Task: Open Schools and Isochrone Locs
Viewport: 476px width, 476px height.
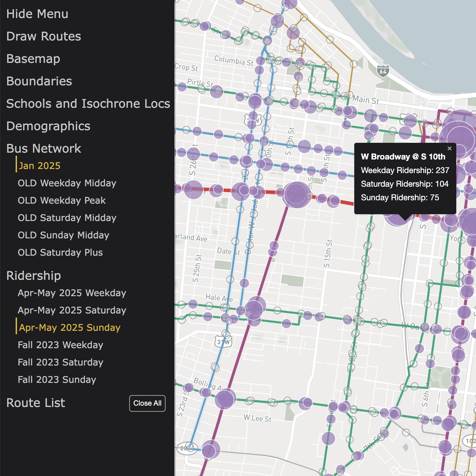Action: (x=88, y=104)
